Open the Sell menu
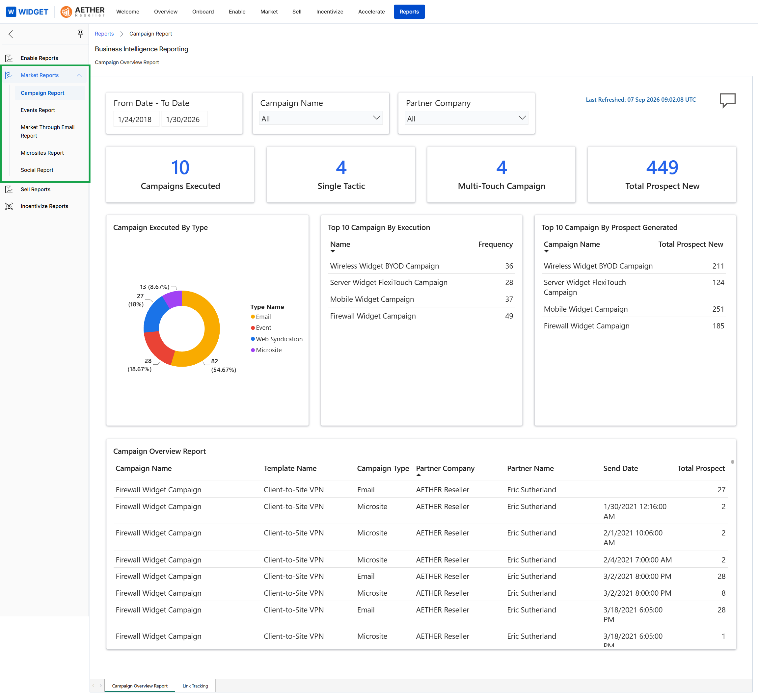The width and height of the screenshot is (758, 700). point(297,12)
